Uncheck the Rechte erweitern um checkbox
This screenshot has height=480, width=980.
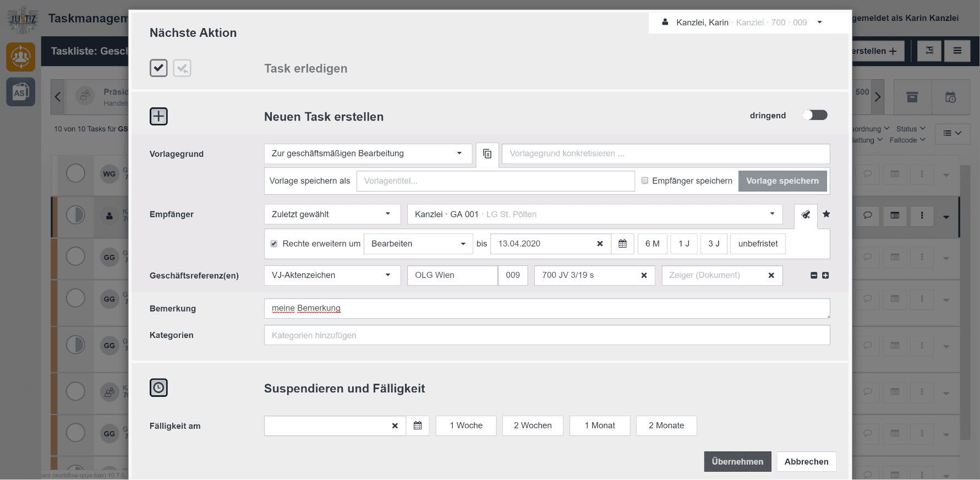click(274, 244)
